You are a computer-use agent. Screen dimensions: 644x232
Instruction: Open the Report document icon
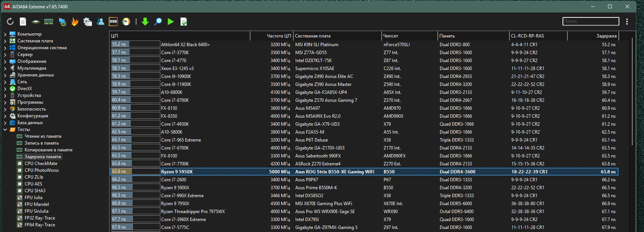point(23,22)
